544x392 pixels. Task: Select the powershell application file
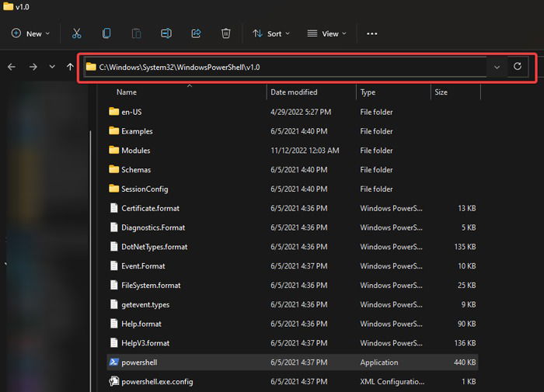point(292,363)
